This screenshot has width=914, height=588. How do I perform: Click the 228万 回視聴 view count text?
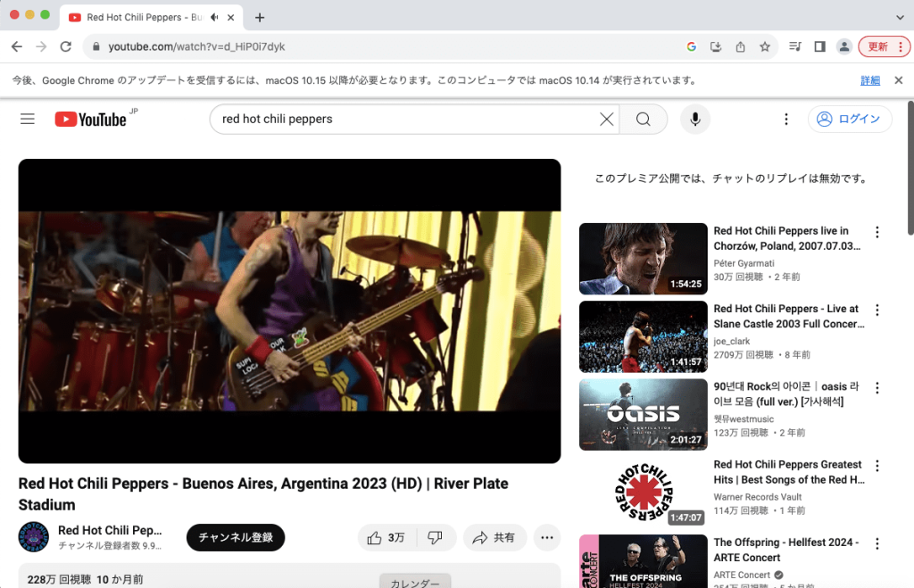pyautogui.click(x=60, y=579)
